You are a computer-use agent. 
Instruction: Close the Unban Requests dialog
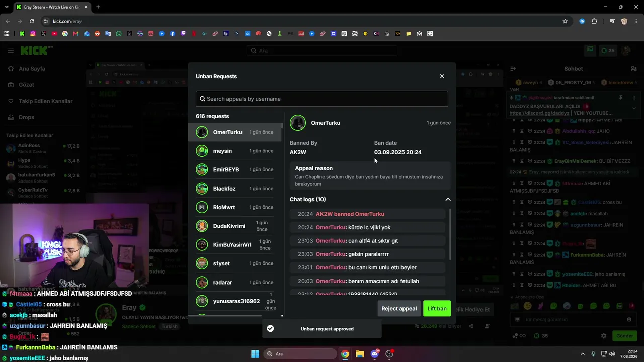[x=442, y=76]
